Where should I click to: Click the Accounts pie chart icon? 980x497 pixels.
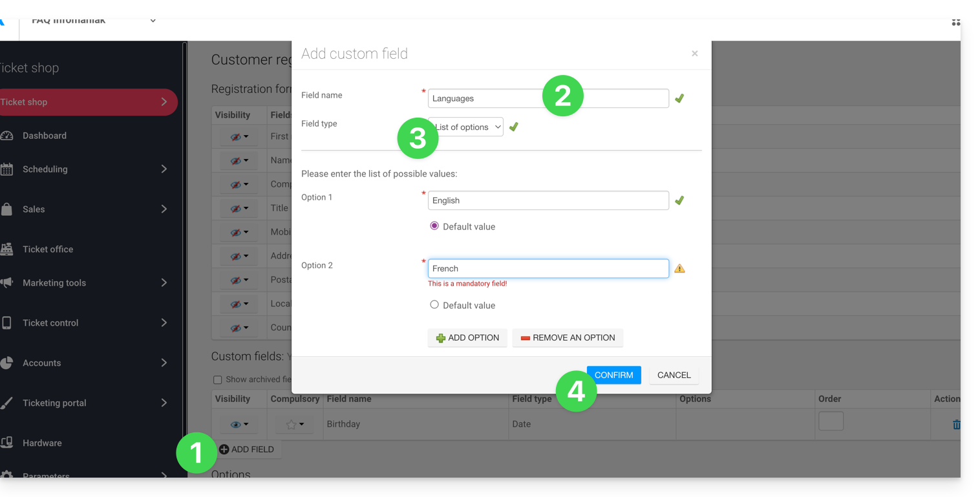pos(6,363)
